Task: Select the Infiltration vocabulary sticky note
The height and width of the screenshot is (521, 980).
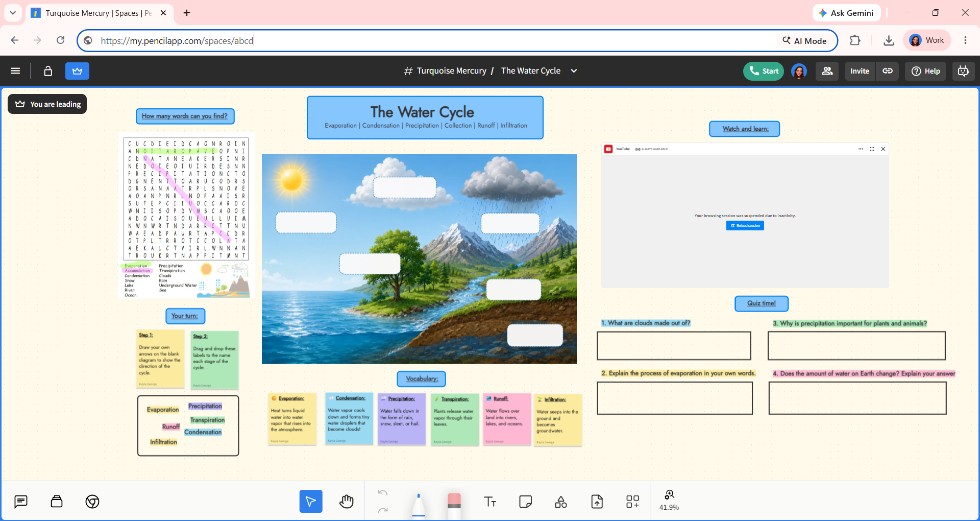Action: pyautogui.click(x=558, y=420)
